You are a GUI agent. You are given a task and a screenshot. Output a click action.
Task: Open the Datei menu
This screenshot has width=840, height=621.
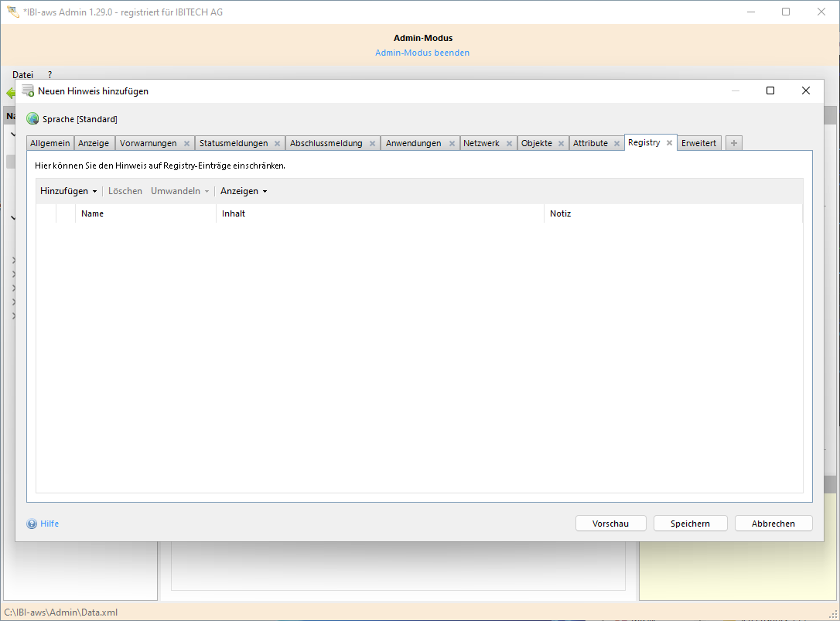pos(22,75)
